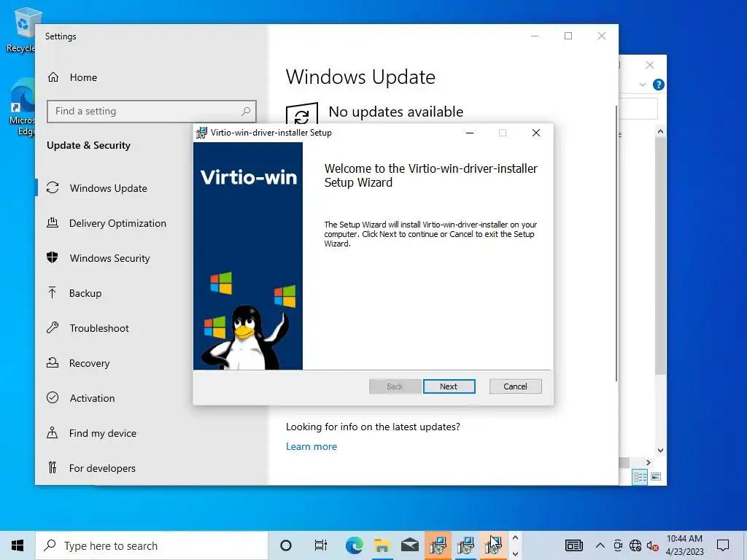Click the magnifier icon in Find a setting
747x560 pixels.
[x=246, y=112]
